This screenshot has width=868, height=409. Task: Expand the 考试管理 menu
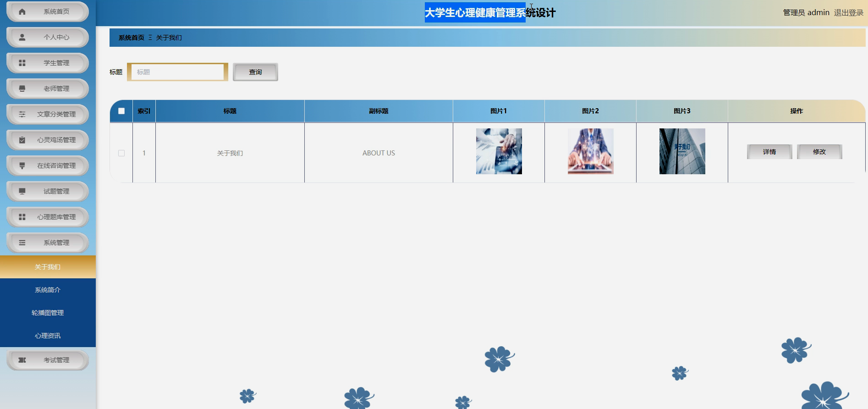(48, 360)
